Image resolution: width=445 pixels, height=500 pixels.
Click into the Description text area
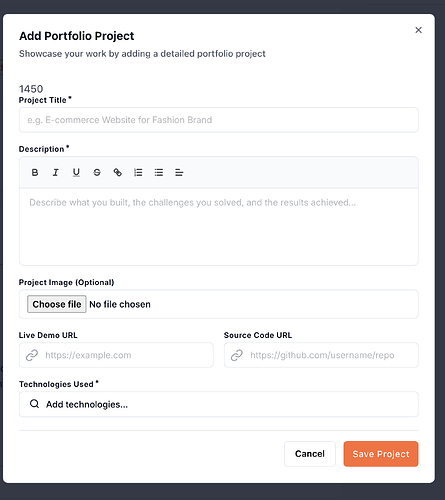click(219, 227)
